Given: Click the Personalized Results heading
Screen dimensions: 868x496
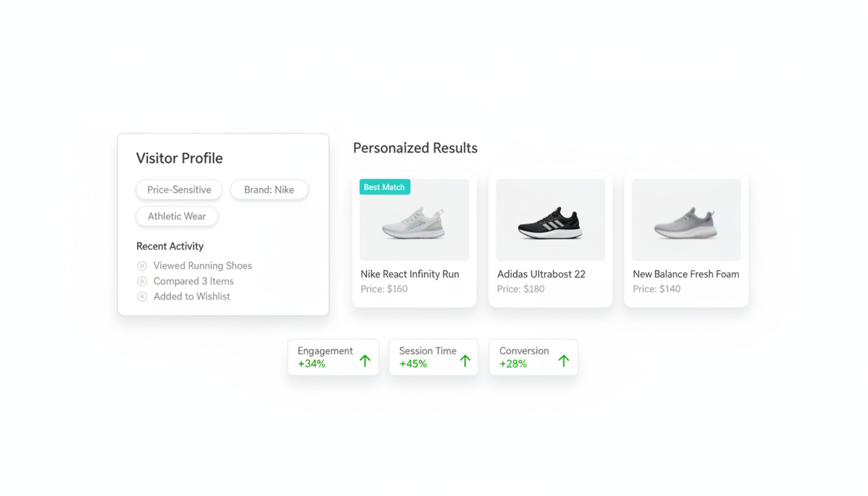Looking at the screenshot, I should pyautogui.click(x=415, y=148).
